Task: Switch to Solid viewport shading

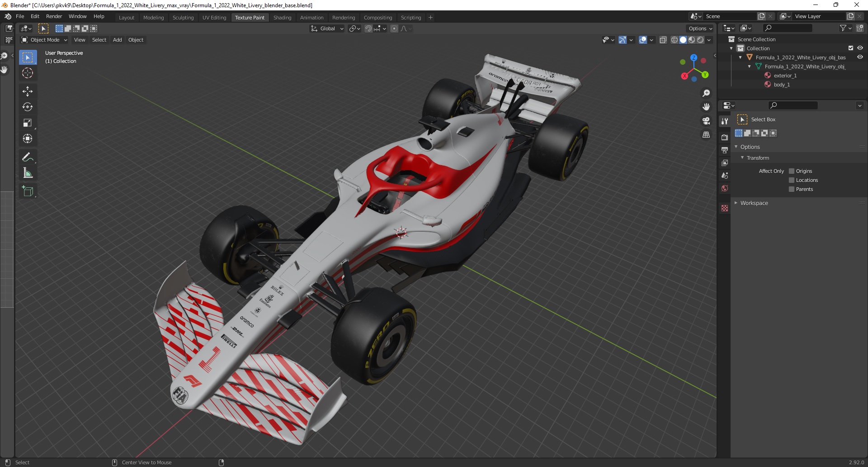Action: point(683,40)
